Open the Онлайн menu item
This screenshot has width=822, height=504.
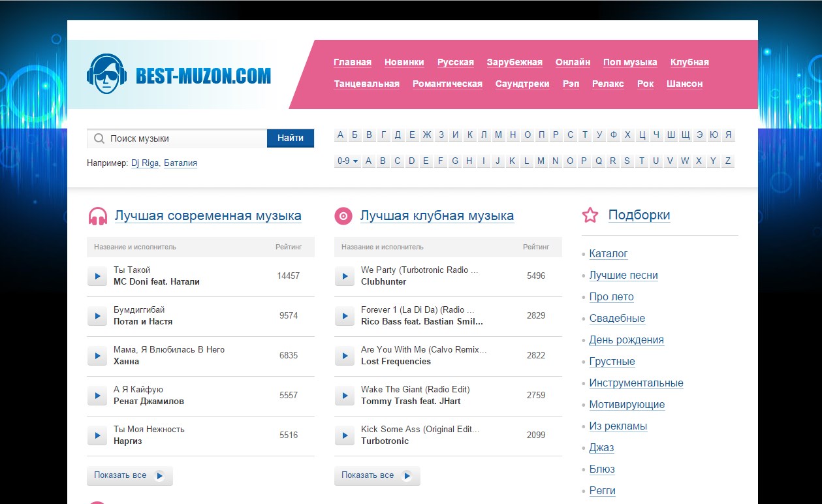pos(573,63)
